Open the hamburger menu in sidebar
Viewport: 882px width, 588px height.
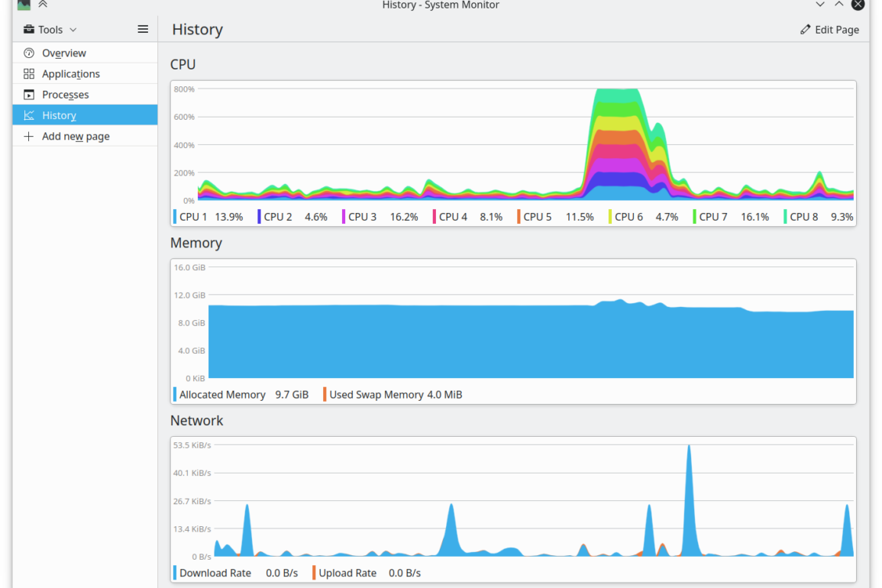pyautogui.click(x=143, y=29)
